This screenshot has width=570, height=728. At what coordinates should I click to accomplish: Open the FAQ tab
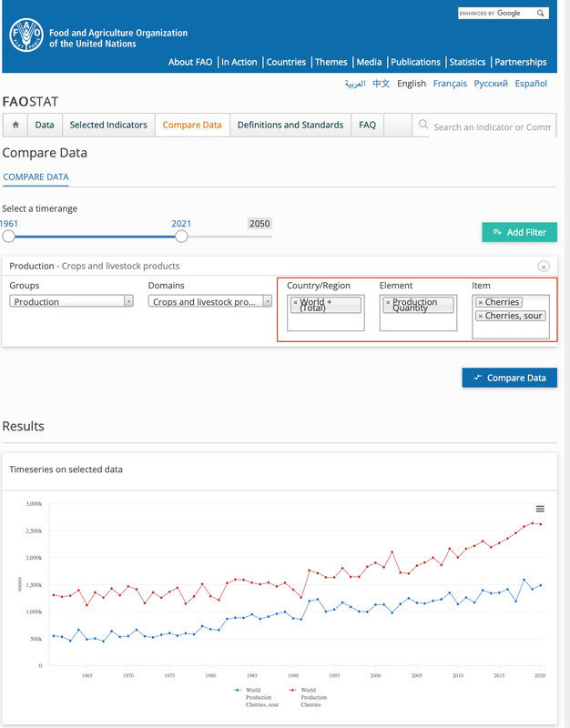[x=367, y=125]
